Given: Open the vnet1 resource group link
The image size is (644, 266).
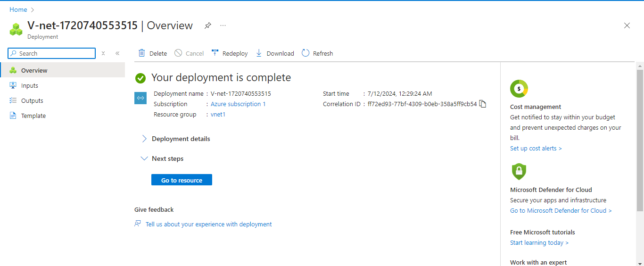Looking at the screenshot, I should click(218, 114).
